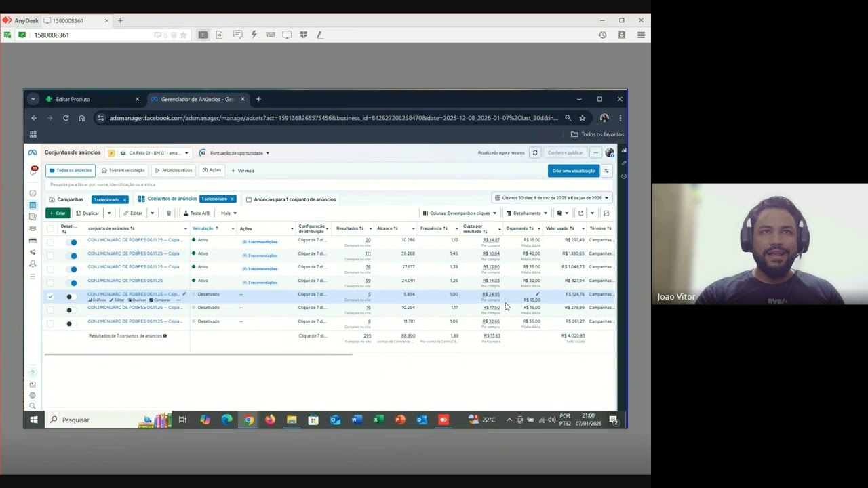Open billing card icon in sidebar
This screenshot has height=488, width=868.
click(x=33, y=241)
